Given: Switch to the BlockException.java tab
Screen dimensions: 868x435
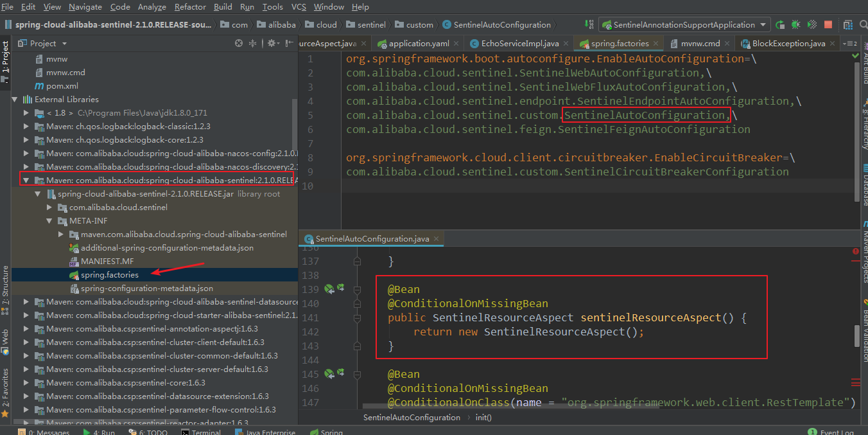Looking at the screenshot, I should [x=788, y=44].
